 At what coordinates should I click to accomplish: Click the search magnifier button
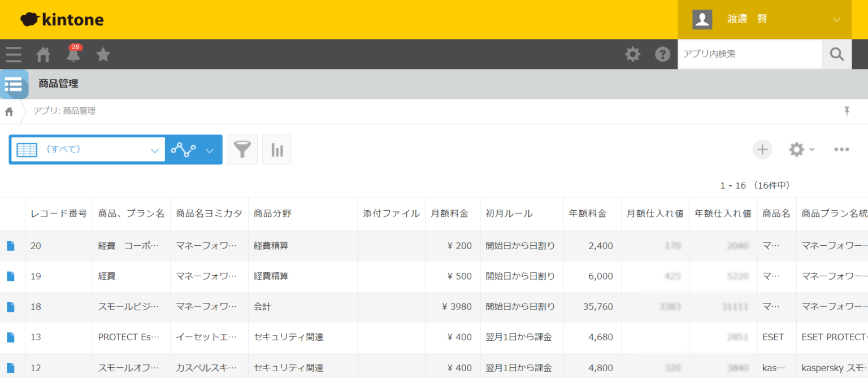(x=836, y=54)
